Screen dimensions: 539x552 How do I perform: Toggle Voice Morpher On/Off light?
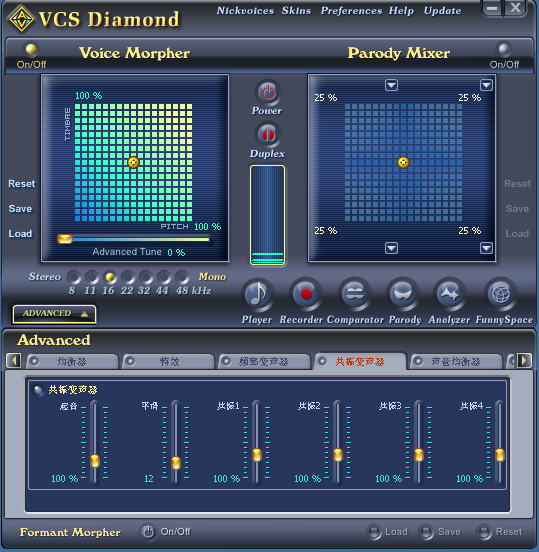31,49
